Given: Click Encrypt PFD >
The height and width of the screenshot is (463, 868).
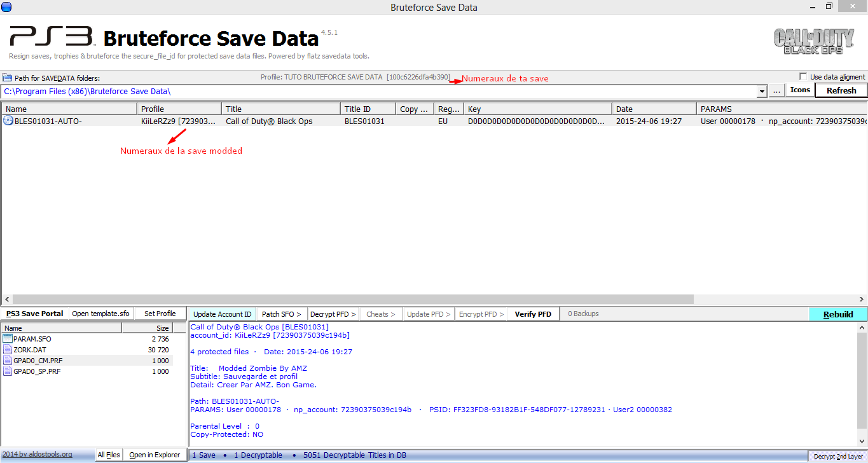Looking at the screenshot, I should click(x=481, y=314).
